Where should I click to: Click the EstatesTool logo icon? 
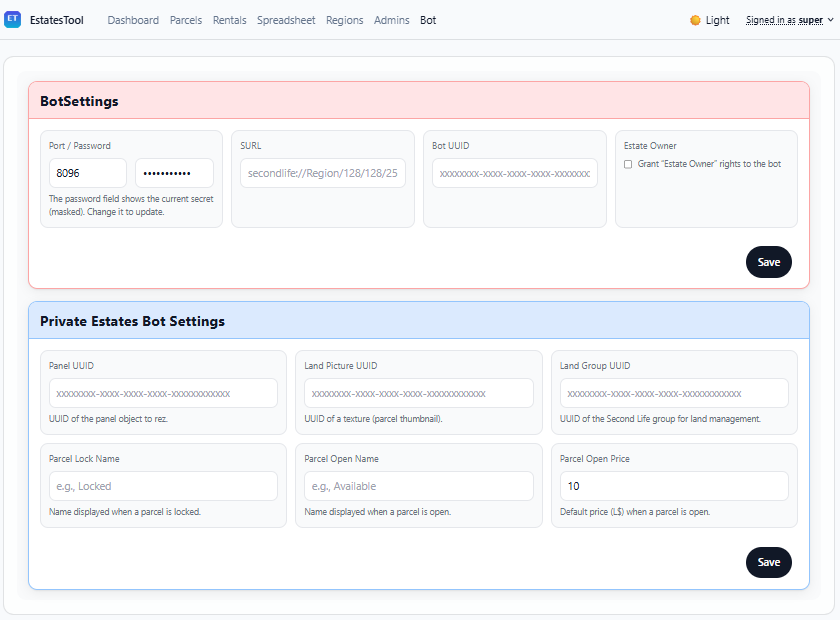(15, 19)
